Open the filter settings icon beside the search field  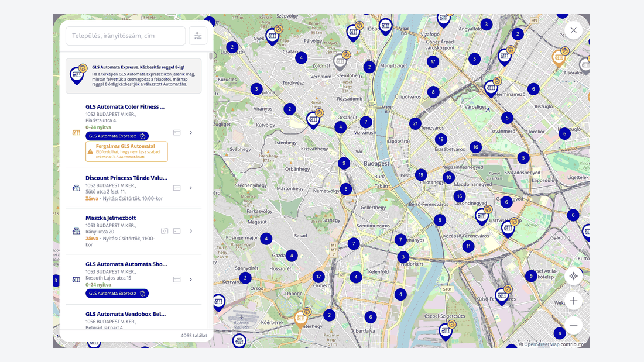(x=198, y=36)
